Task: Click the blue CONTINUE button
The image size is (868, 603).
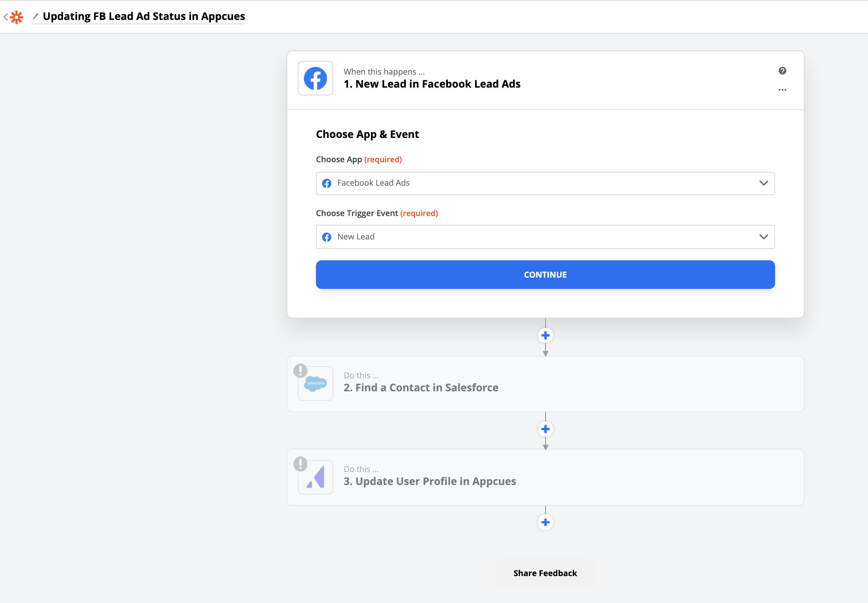Action: (545, 275)
